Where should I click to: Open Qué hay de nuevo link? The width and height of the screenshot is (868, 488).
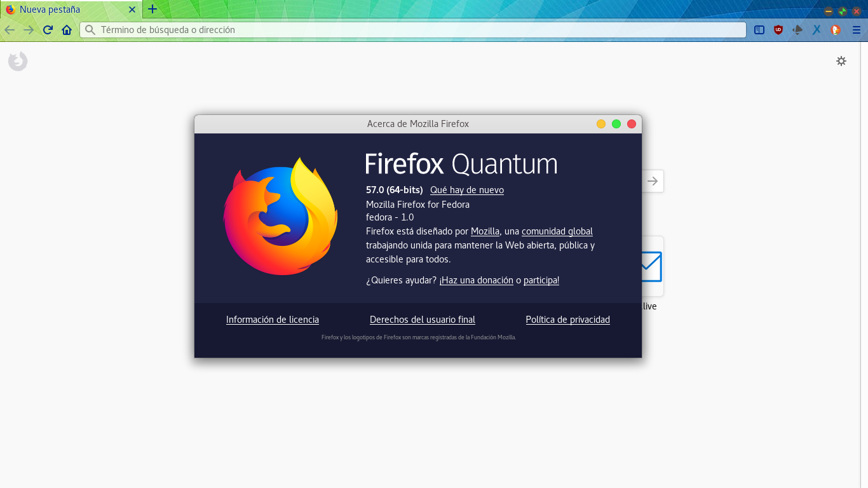click(467, 190)
